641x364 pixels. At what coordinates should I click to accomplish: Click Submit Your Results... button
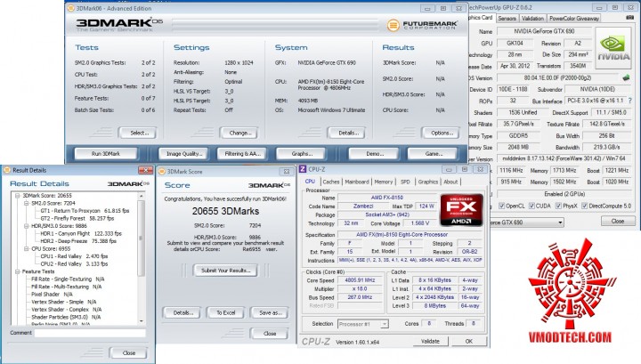pyautogui.click(x=225, y=271)
